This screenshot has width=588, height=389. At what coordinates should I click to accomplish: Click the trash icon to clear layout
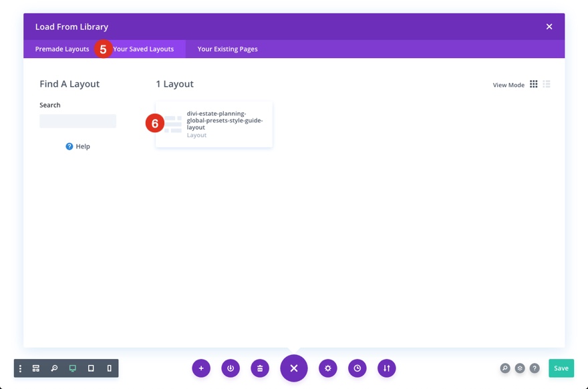(x=260, y=368)
